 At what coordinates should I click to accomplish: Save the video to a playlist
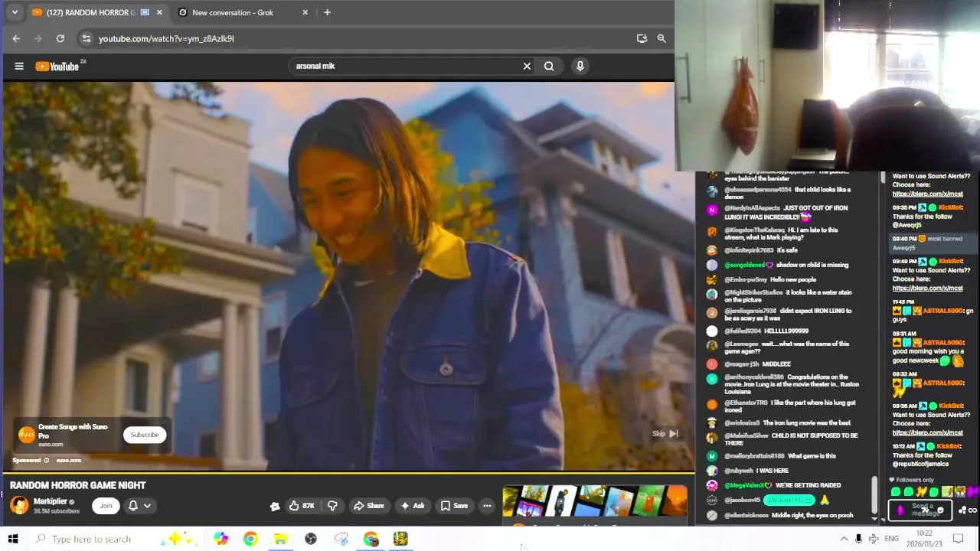click(x=454, y=505)
